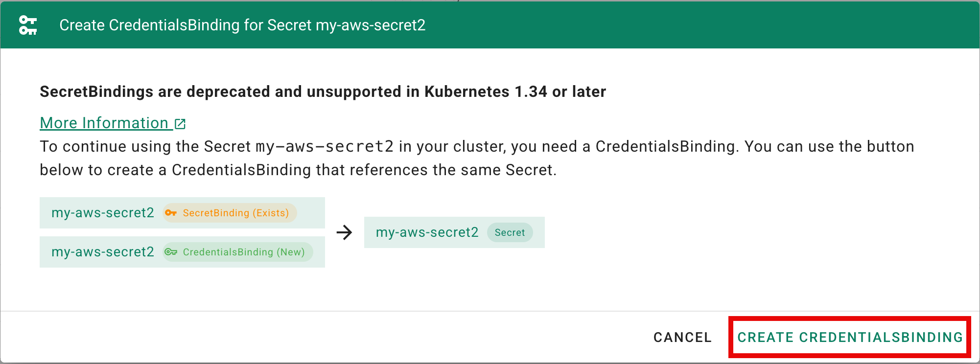Click the green Secret chip label

pyautogui.click(x=510, y=232)
